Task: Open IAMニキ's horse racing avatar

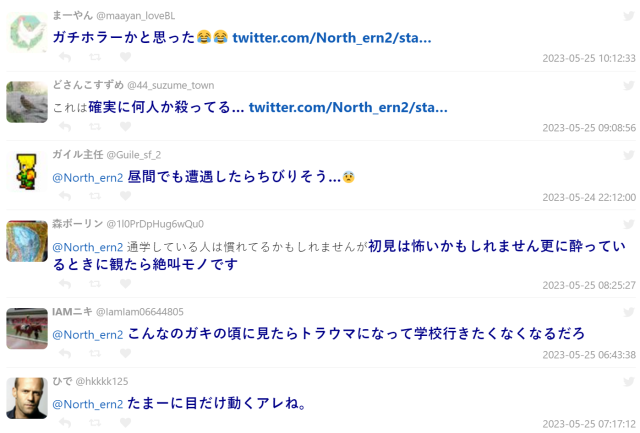Action: tap(27, 329)
